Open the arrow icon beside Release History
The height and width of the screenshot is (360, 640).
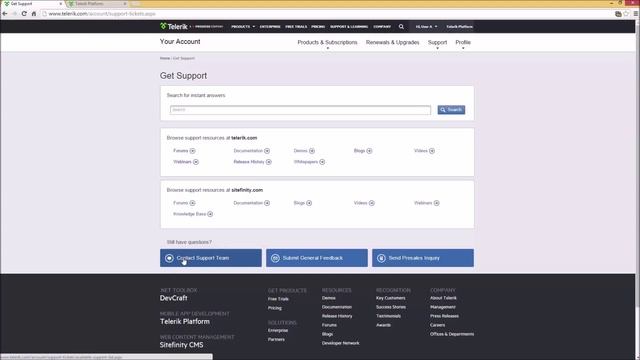pyautogui.click(x=269, y=162)
